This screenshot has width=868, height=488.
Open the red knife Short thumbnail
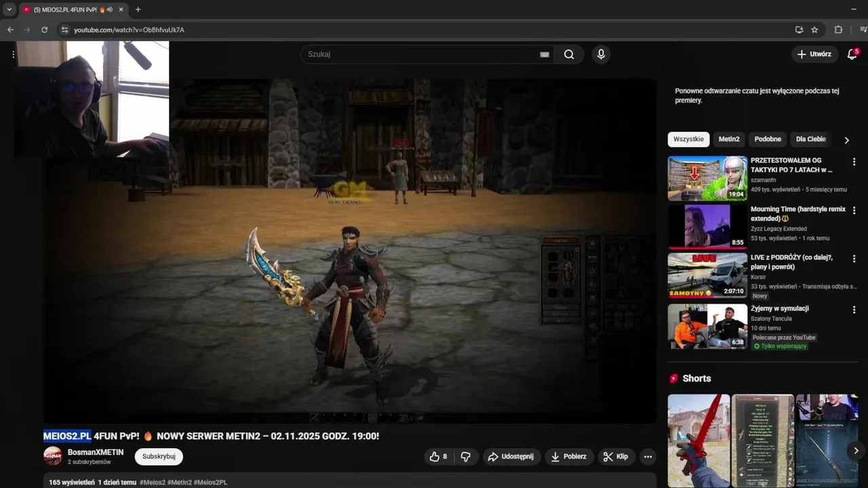pyautogui.click(x=698, y=441)
